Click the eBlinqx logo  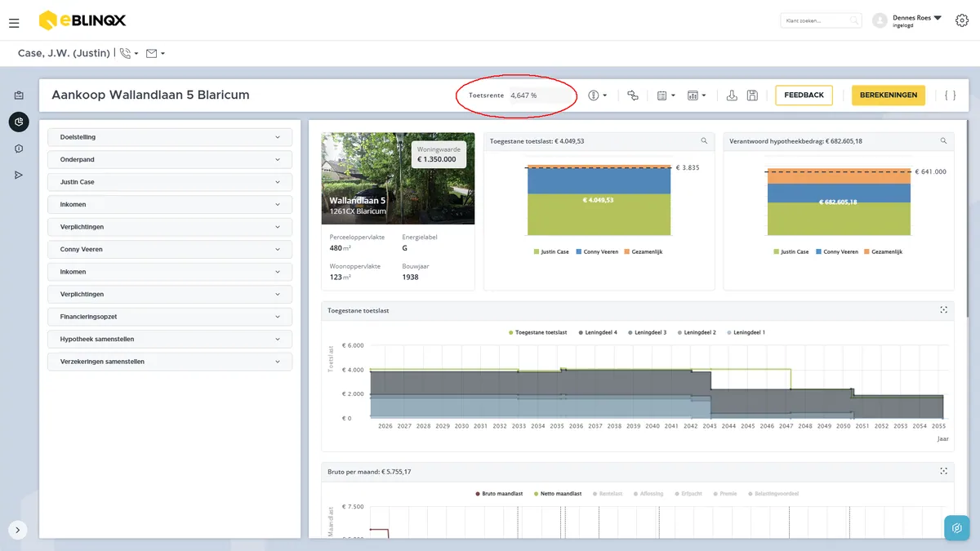[x=82, y=20]
